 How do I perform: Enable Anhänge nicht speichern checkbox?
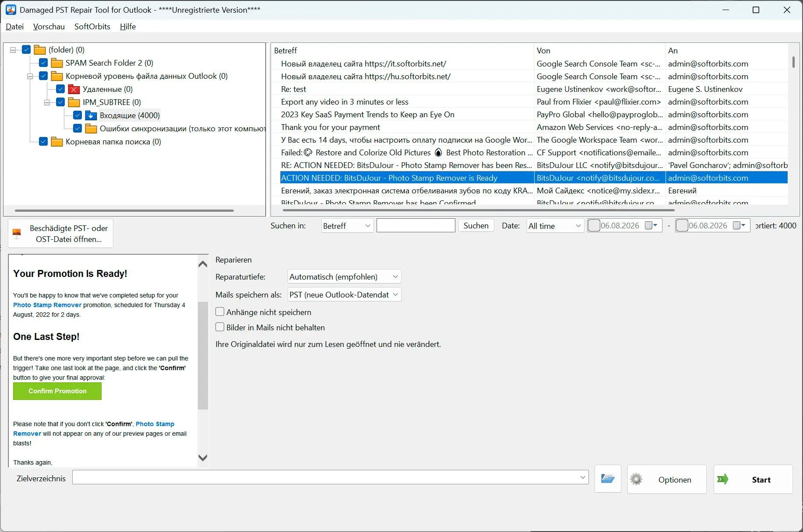click(220, 312)
